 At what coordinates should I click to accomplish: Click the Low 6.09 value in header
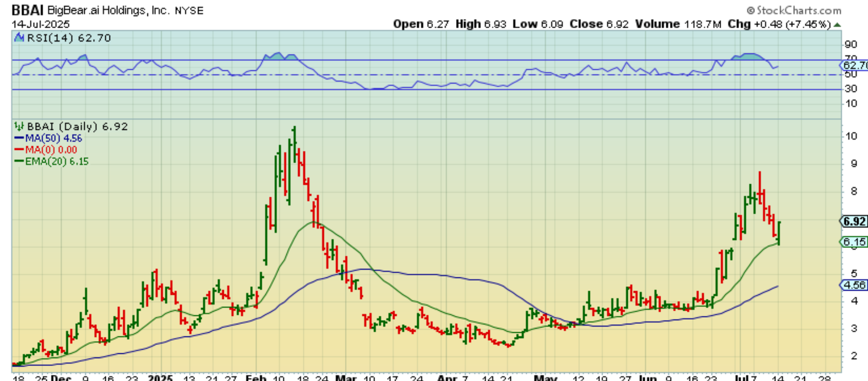[538, 24]
